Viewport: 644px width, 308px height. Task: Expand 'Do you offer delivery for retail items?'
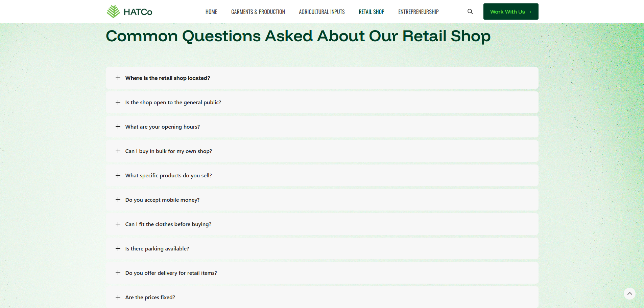point(171,273)
